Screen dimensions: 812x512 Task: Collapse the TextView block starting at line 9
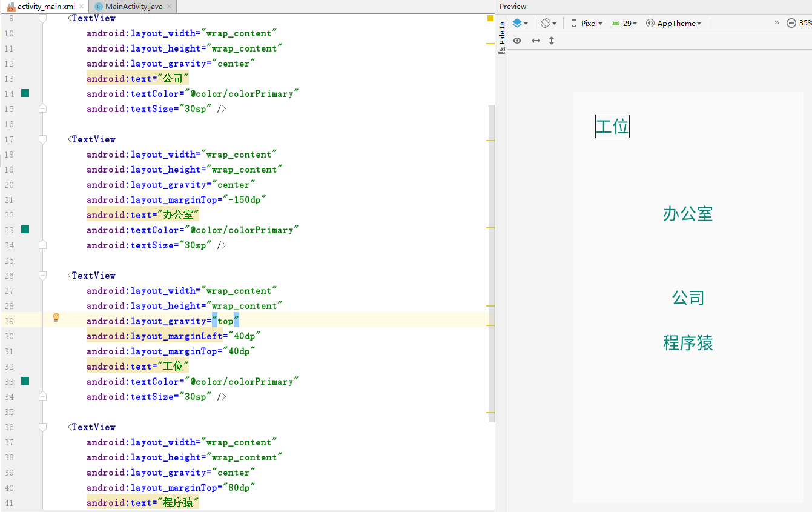[x=42, y=18]
